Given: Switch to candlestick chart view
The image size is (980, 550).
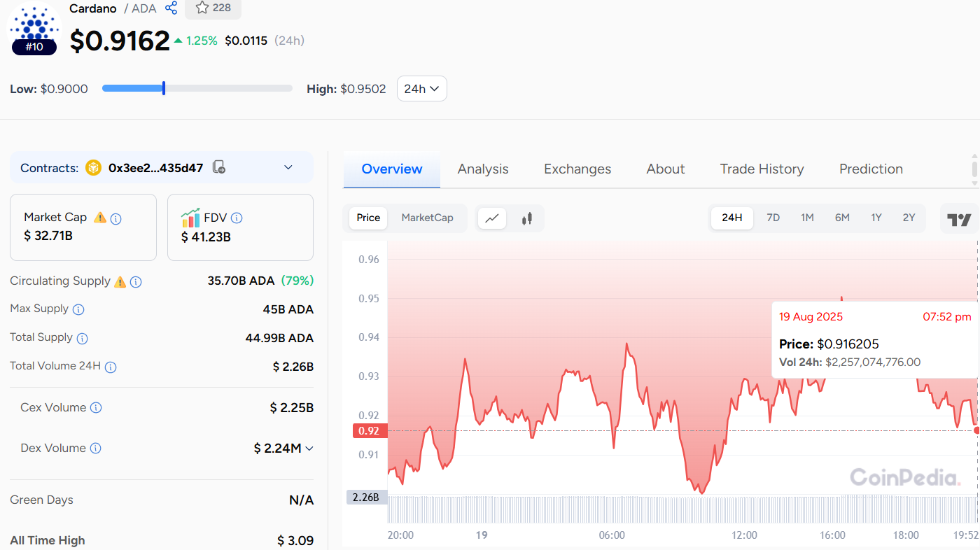Looking at the screenshot, I should [527, 218].
